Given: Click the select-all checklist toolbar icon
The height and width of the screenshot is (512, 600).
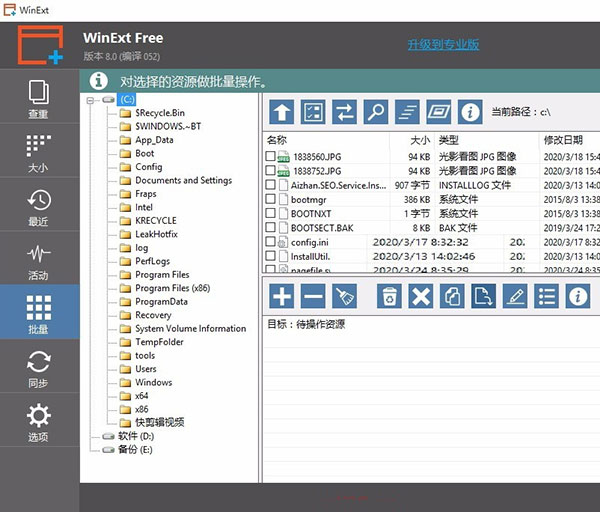Looking at the screenshot, I should pyautogui.click(x=313, y=112).
